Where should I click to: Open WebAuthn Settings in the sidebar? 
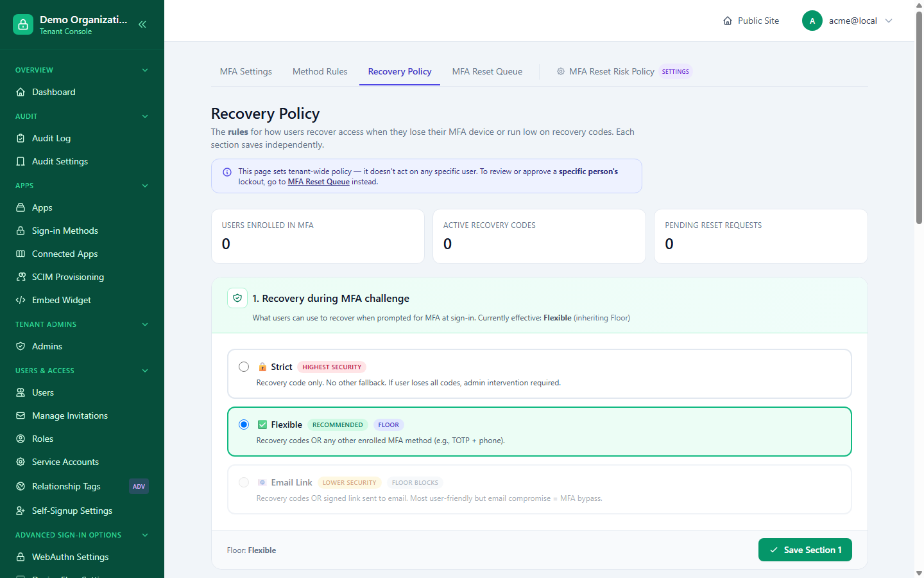pyautogui.click(x=82, y=557)
